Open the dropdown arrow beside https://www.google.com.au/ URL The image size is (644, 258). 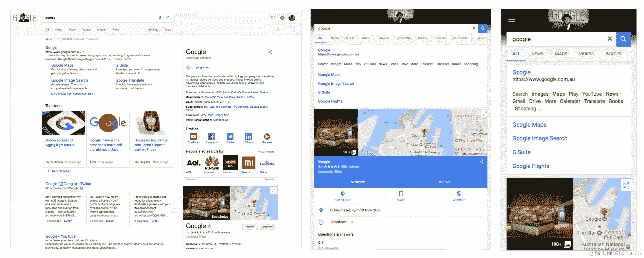83,52
